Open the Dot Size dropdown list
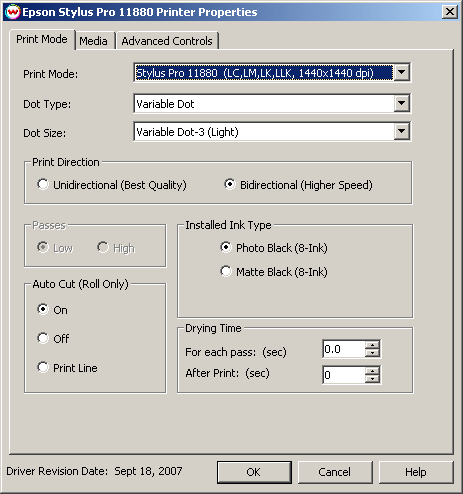Image resolution: width=463 pixels, height=494 pixels. [401, 131]
